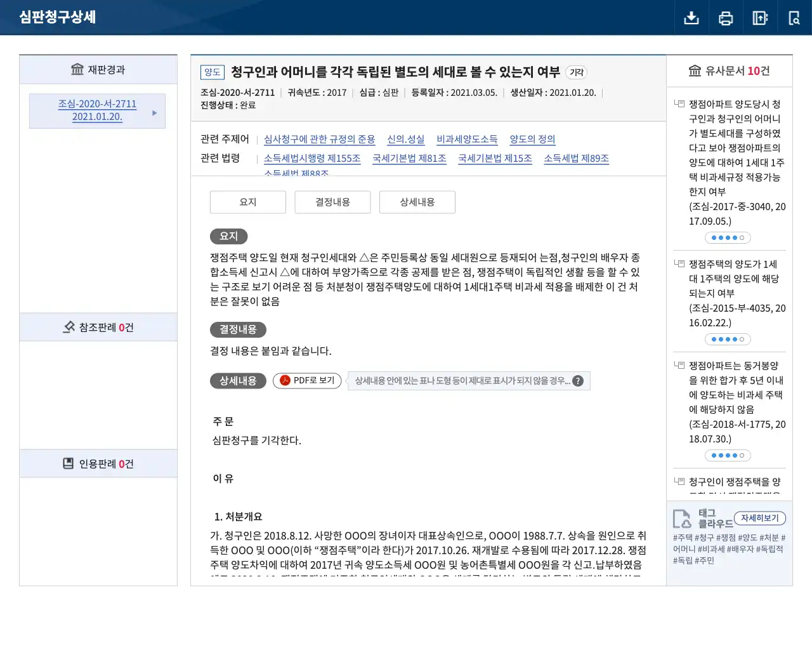Click the 귀속년도 : 2017 text

317,93
